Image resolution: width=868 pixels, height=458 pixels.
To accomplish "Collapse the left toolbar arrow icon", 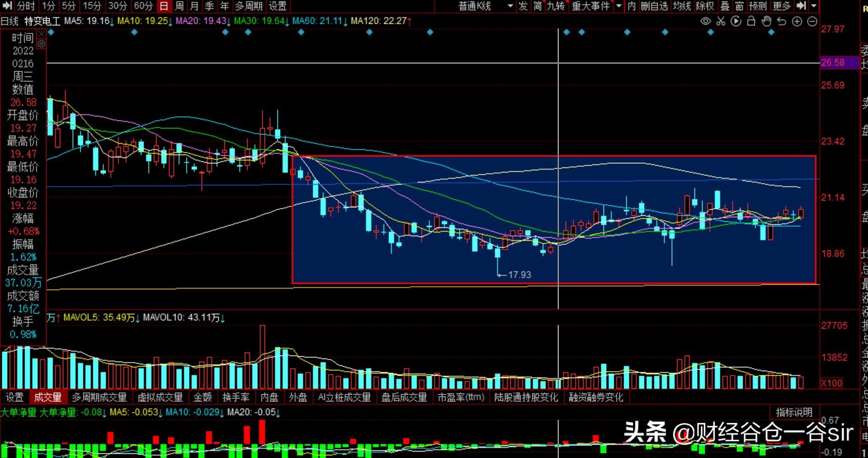I will pyautogui.click(x=7, y=6).
